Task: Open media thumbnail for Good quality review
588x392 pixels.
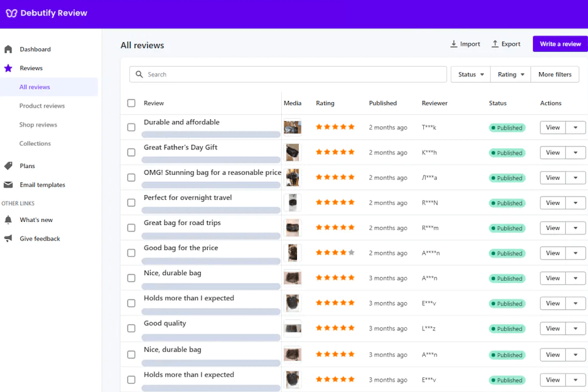Action: (293, 328)
